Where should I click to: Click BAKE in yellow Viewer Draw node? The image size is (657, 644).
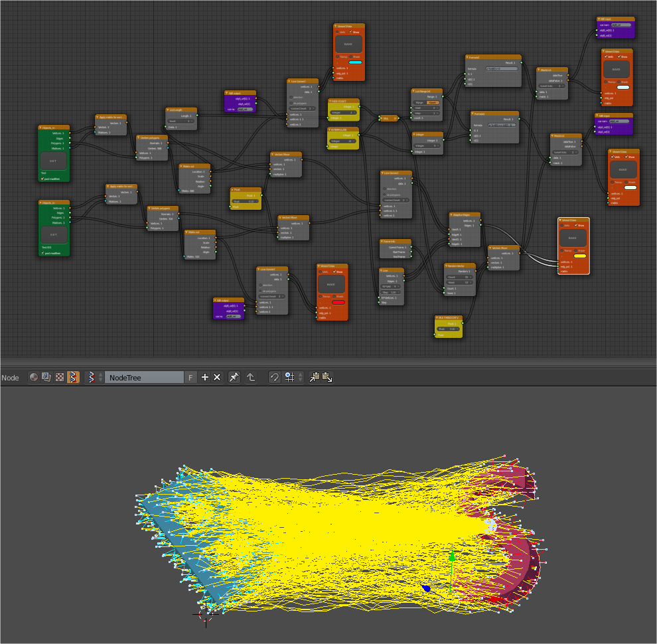coord(572,238)
